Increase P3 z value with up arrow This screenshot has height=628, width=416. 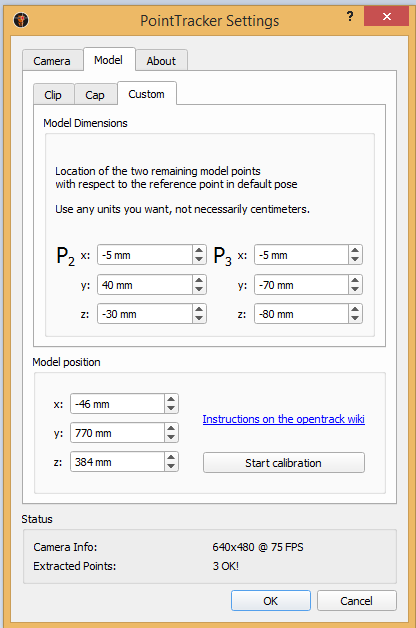pyautogui.click(x=355, y=309)
